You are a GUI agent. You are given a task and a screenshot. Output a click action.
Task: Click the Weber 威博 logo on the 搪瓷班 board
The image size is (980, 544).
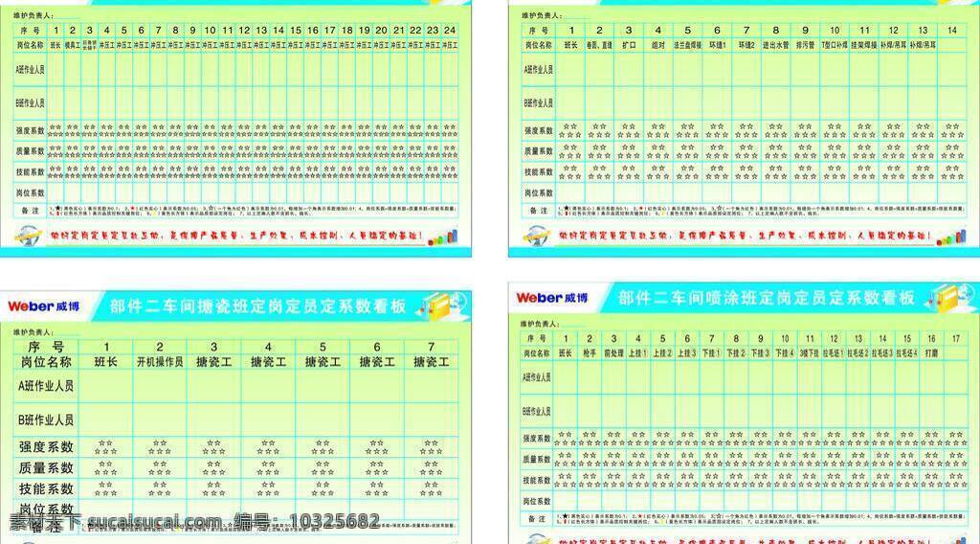pos(44,306)
